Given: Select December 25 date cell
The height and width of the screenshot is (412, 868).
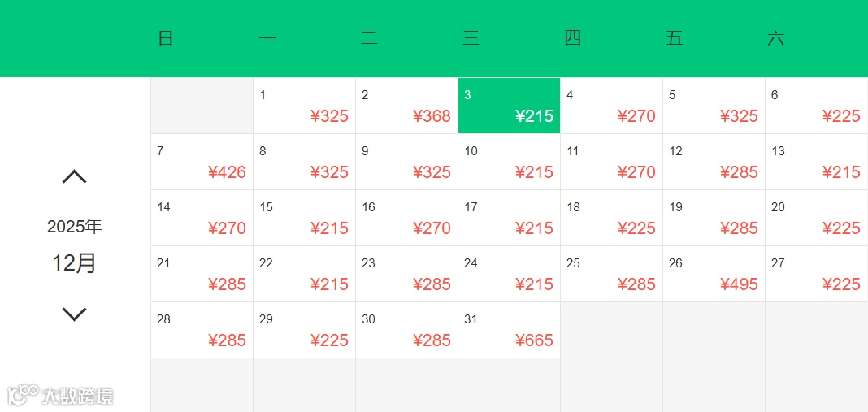Looking at the screenshot, I should (x=612, y=274).
